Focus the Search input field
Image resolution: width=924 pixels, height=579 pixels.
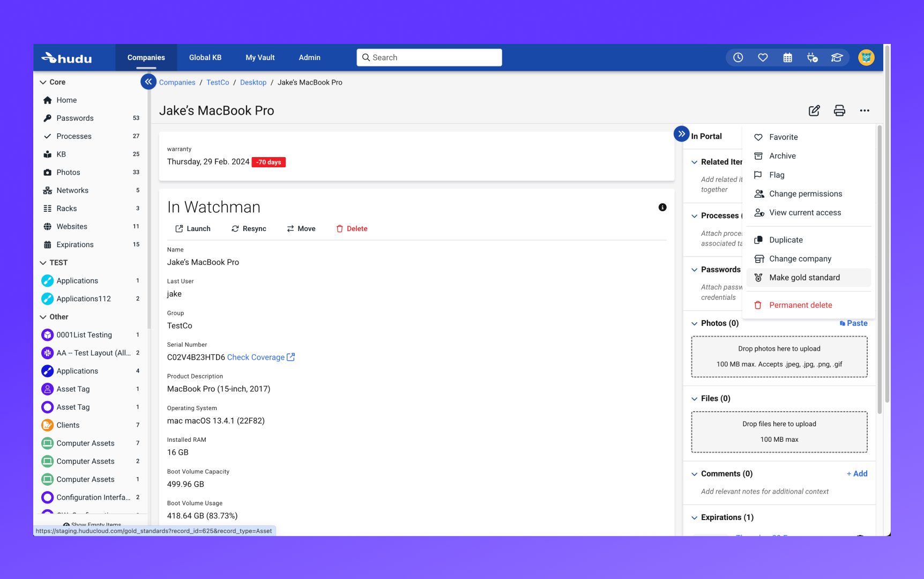[x=429, y=57]
